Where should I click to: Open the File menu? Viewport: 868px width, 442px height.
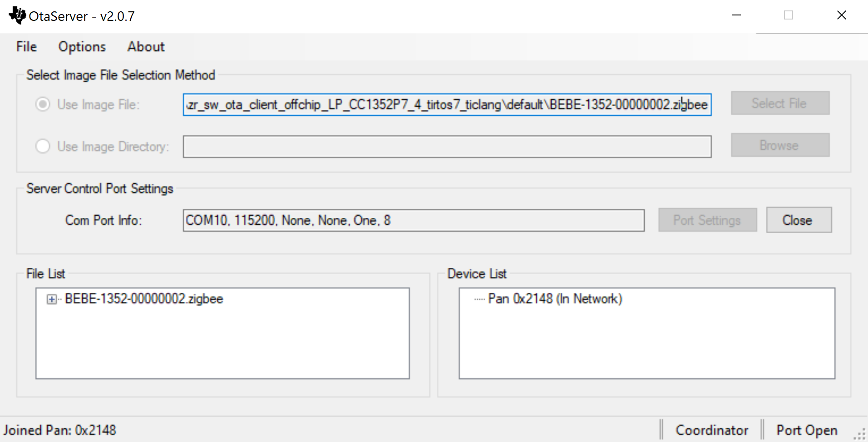pyautogui.click(x=26, y=47)
